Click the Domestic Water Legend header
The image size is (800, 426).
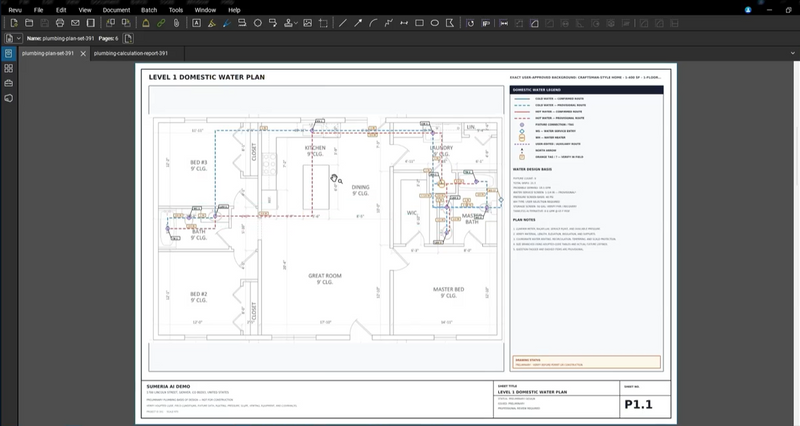coord(587,90)
